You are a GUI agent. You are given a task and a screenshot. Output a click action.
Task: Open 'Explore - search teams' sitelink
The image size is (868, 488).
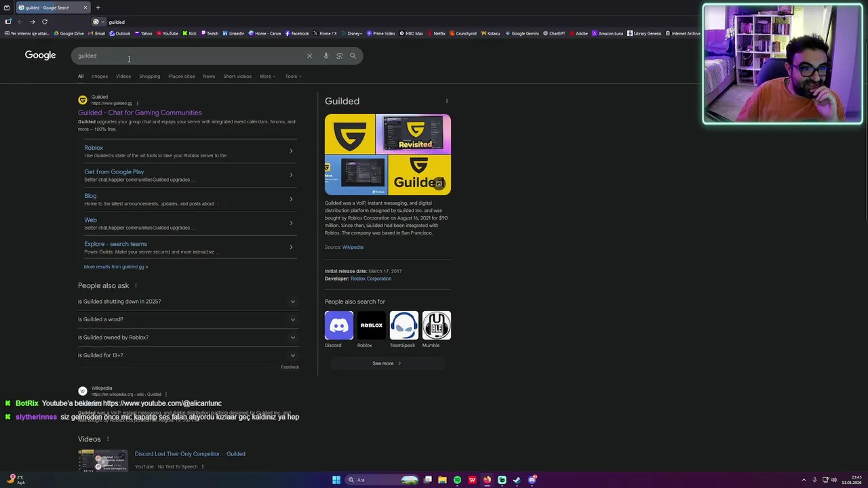click(115, 244)
